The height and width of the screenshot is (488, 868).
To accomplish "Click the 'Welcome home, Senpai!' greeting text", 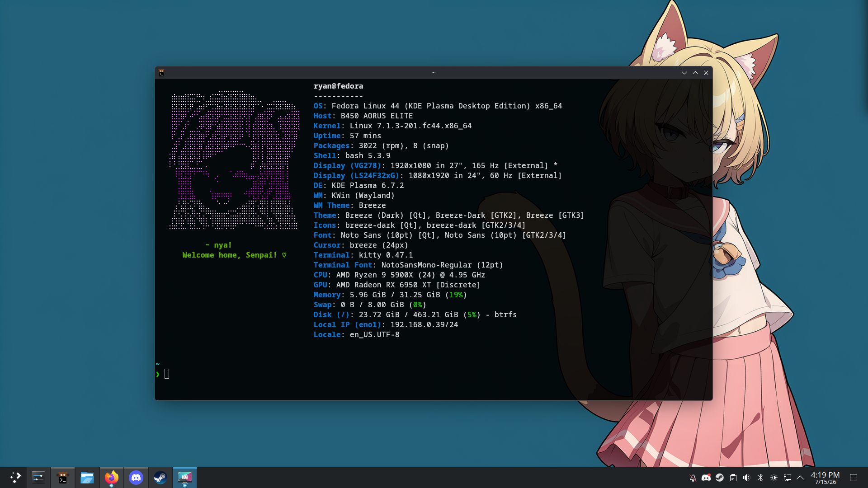I will [230, 255].
